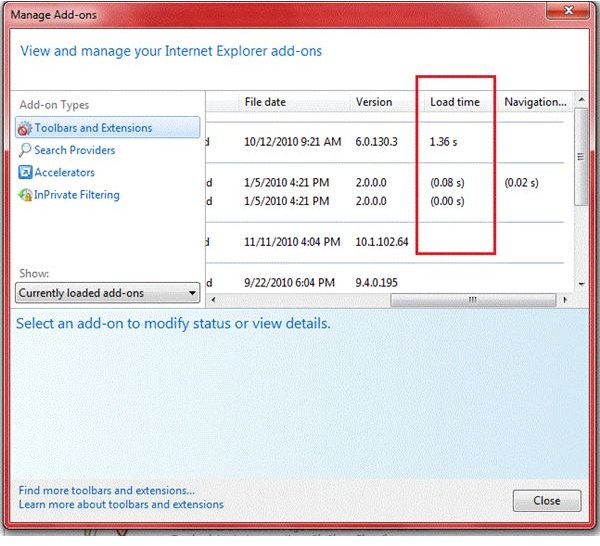Click the (0.02 s) navigation time
Image resolution: width=600 pixels, height=546 pixels.
coord(521,183)
